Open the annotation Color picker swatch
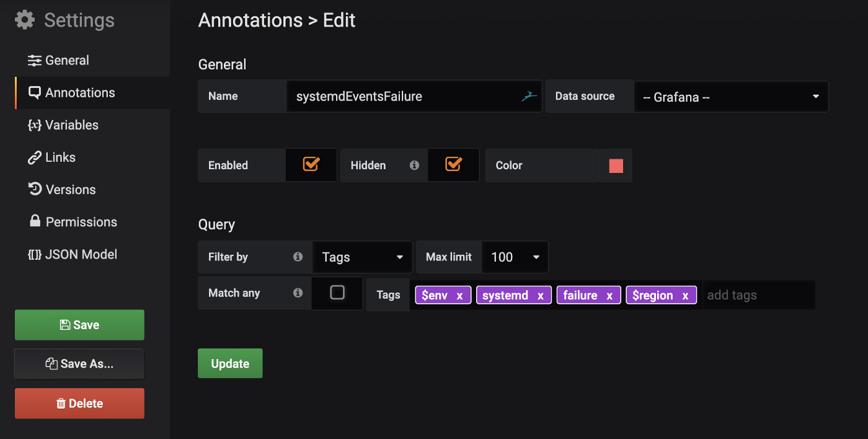 coord(615,165)
